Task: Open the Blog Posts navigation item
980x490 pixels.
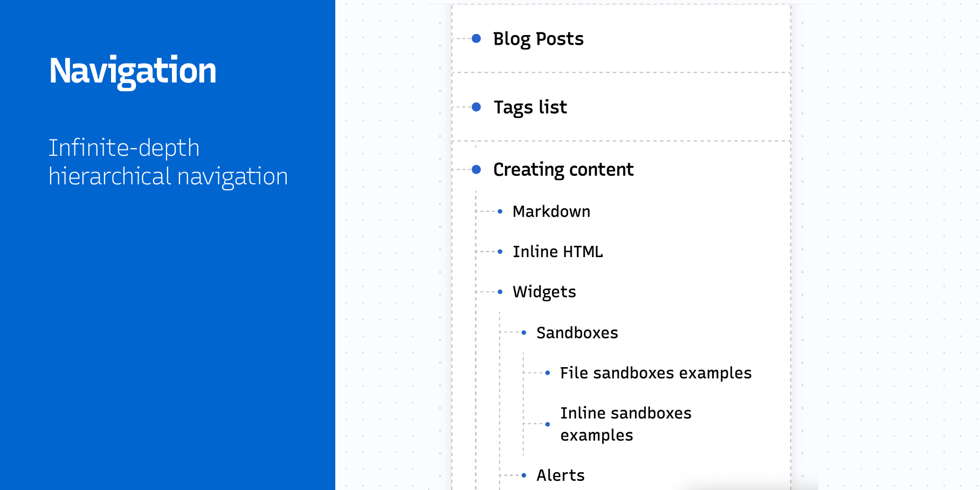Action: (x=538, y=39)
